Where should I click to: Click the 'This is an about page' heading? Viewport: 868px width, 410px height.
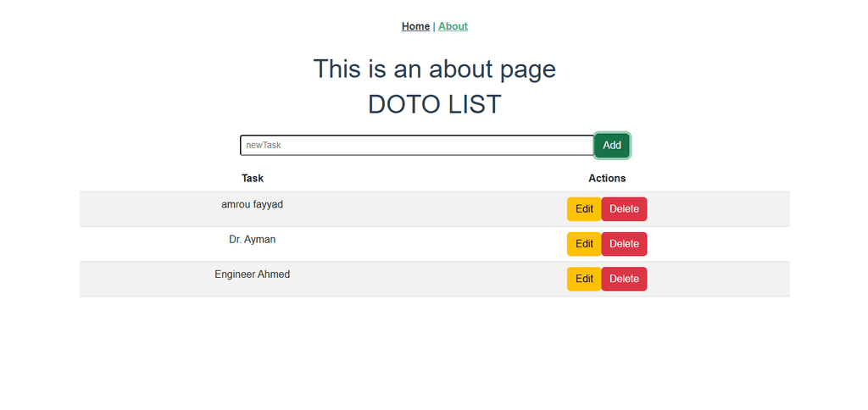pyautogui.click(x=435, y=69)
